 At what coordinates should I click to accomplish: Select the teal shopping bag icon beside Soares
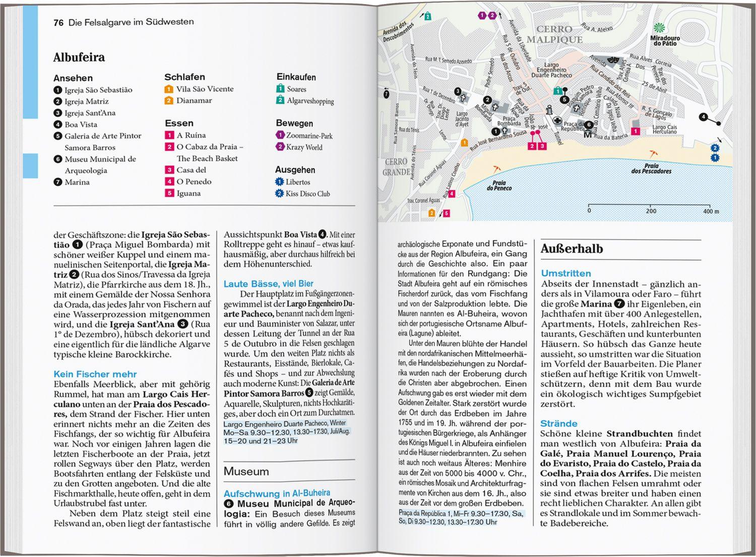tap(280, 89)
